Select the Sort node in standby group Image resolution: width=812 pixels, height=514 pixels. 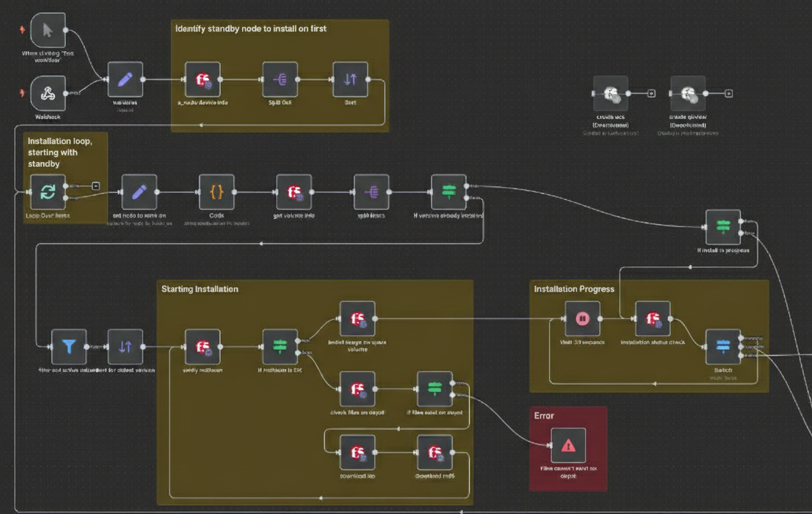point(350,80)
